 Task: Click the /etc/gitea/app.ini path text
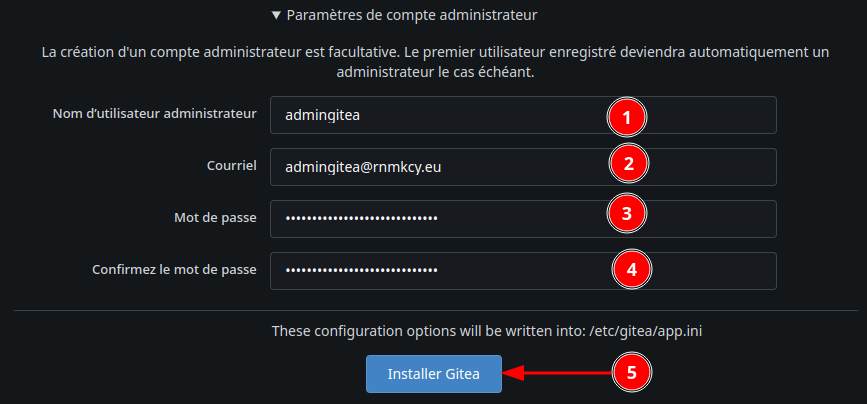click(653, 330)
